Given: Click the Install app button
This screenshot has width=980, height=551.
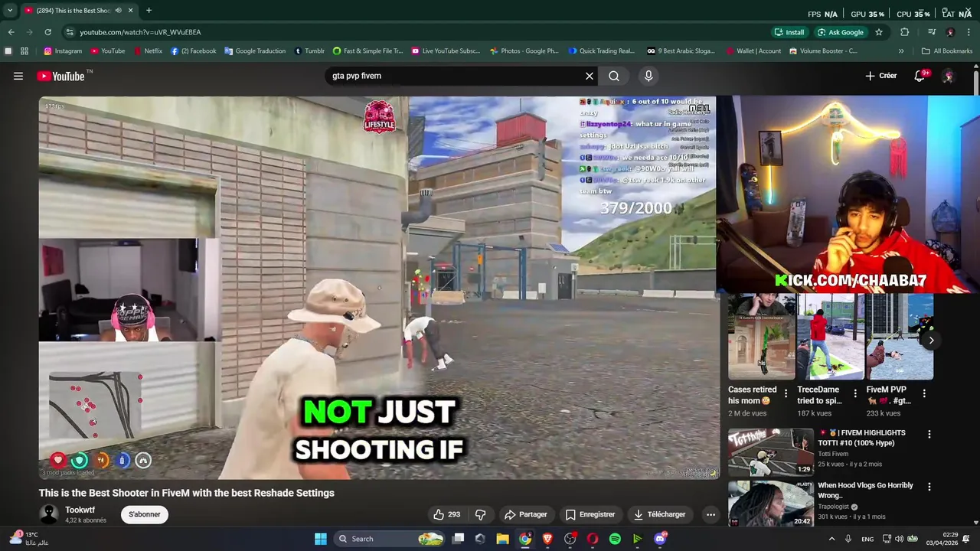Looking at the screenshot, I should (x=789, y=32).
